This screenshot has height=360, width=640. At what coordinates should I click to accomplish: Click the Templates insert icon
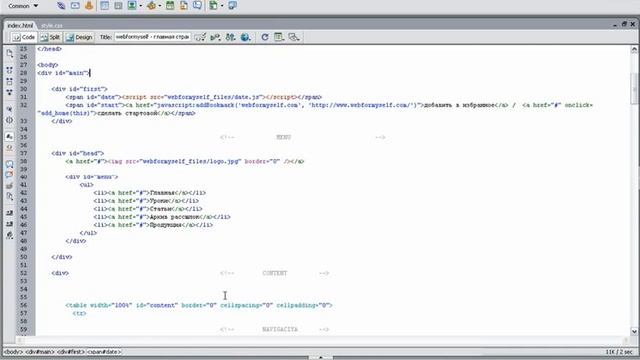[213, 6]
